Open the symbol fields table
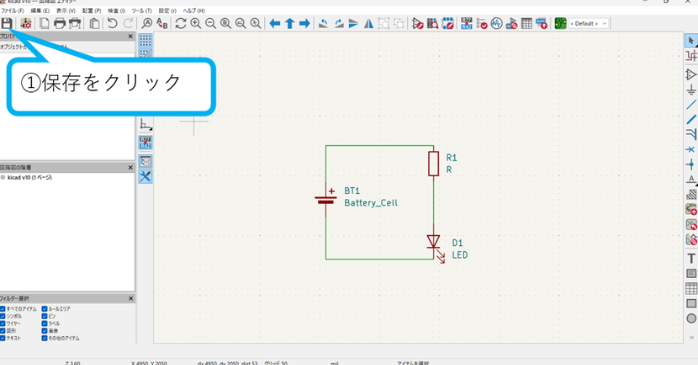698x365 pixels. 527,23
